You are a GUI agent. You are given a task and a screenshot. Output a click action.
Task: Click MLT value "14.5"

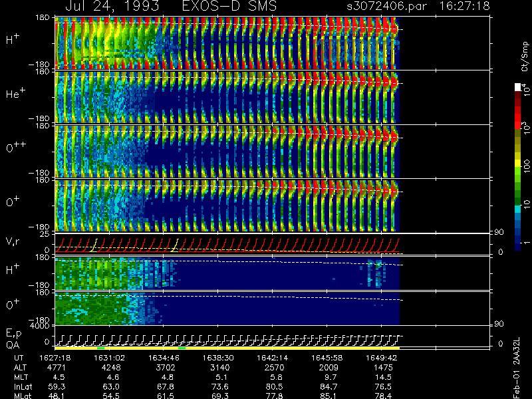(x=383, y=377)
